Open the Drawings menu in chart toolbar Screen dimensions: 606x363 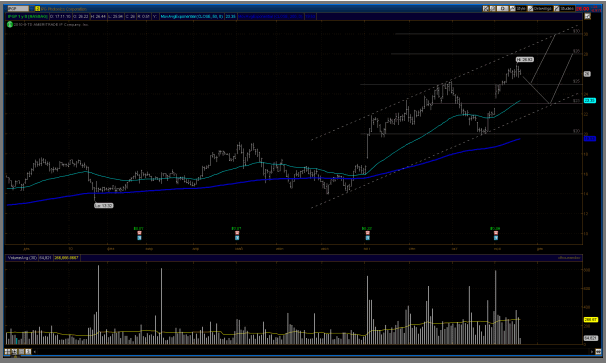(x=540, y=9)
